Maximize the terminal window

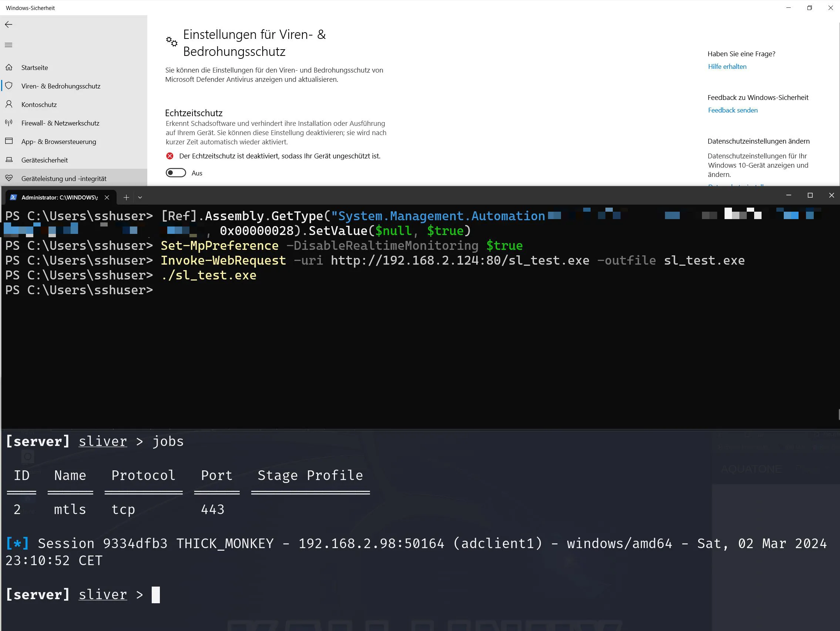[x=810, y=195]
